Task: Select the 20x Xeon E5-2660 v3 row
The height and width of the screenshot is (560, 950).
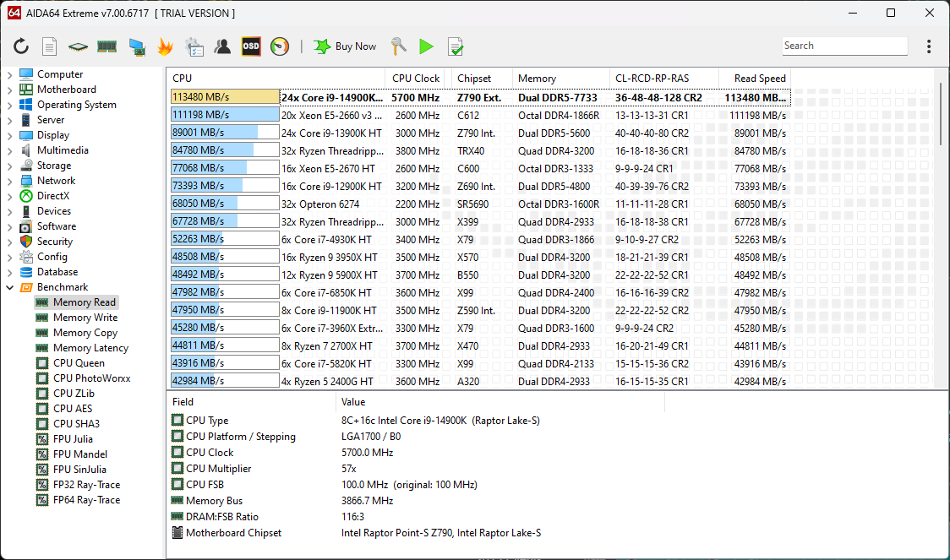Action: click(x=480, y=115)
